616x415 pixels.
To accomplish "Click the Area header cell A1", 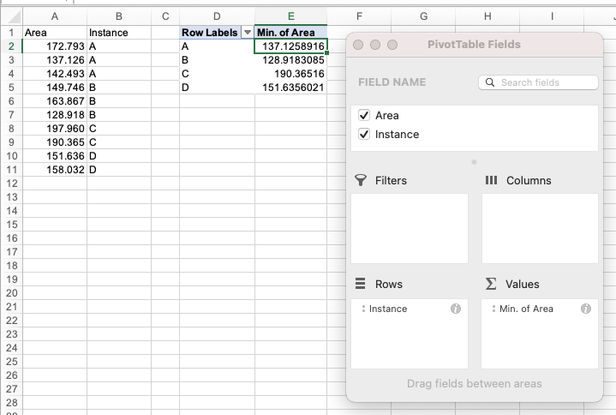I will pos(55,33).
